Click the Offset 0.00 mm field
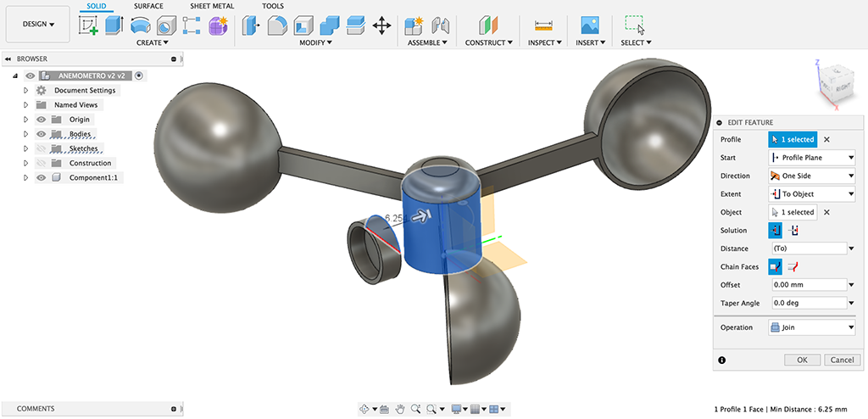Viewport: 868px width, 419px height. [x=808, y=286]
